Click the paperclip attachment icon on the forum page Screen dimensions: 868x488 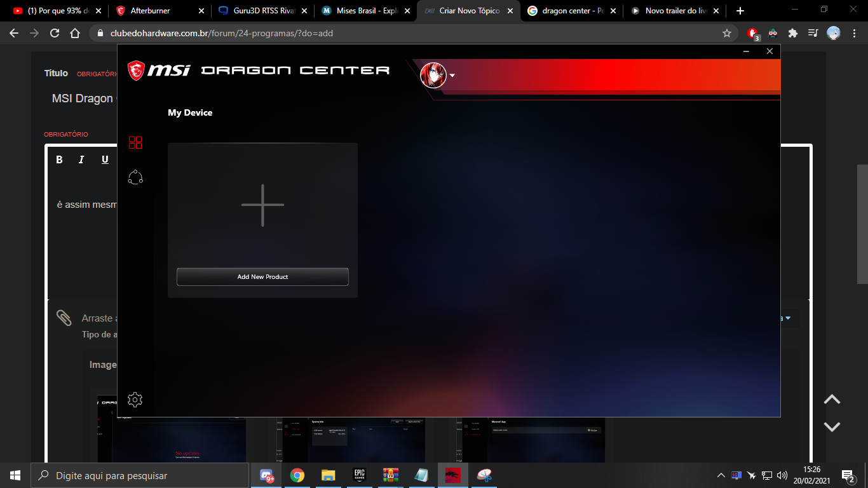64,318
